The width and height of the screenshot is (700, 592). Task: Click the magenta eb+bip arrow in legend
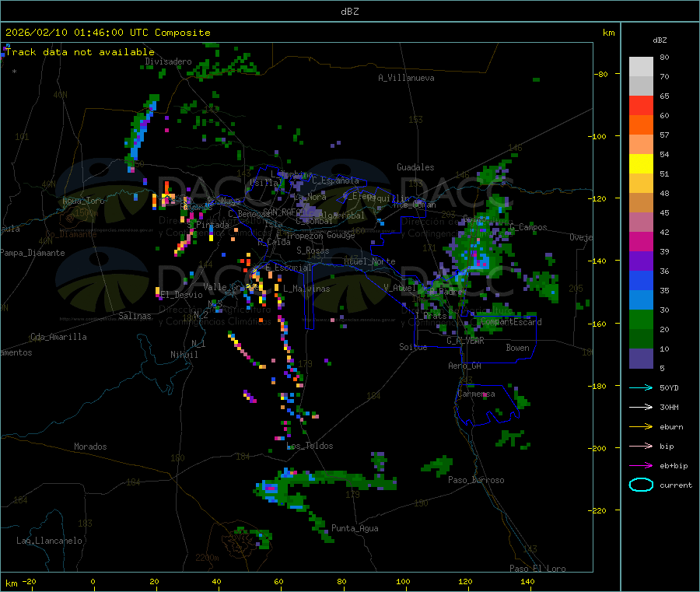(x=641, y=465)
